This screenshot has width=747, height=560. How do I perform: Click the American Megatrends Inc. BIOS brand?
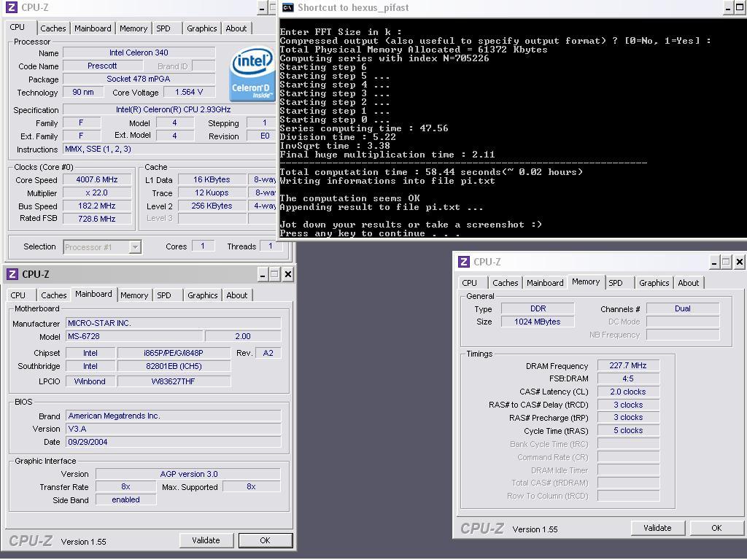coord(173,416)
